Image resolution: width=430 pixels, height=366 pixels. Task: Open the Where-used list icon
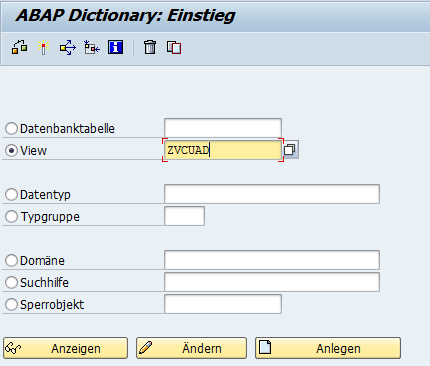tap(68, 47)
